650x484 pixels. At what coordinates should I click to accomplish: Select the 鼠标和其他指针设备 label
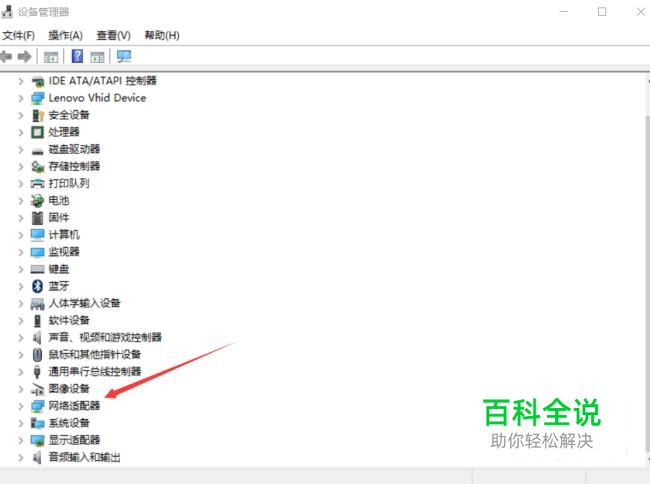pyautogui.click(x=95, y=354)
